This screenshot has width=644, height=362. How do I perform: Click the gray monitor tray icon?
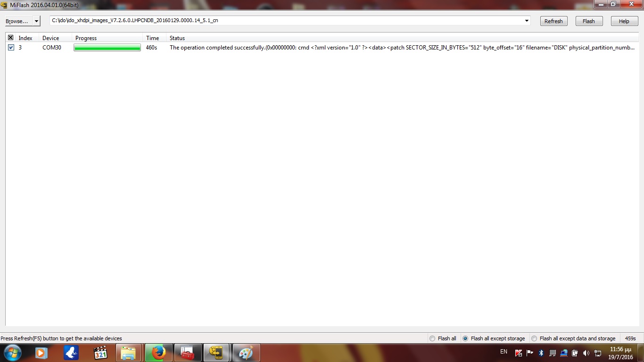click(x=553, y=353)
